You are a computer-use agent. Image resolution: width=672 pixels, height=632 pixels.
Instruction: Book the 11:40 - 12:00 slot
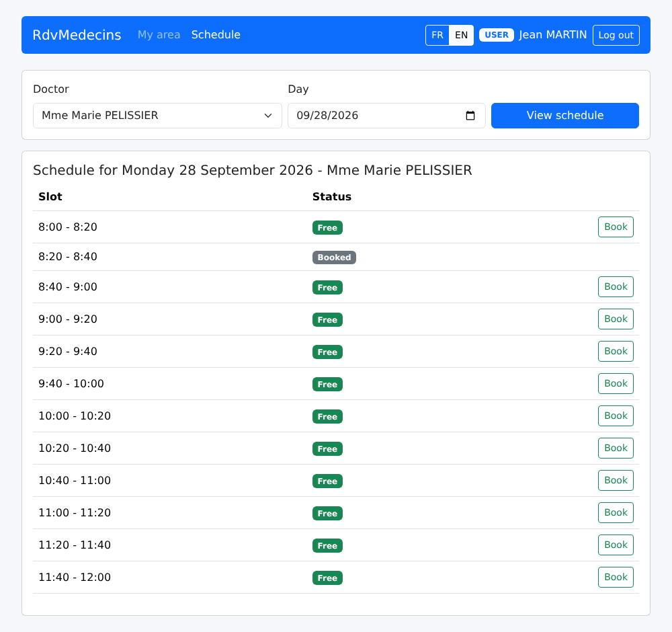616,577
